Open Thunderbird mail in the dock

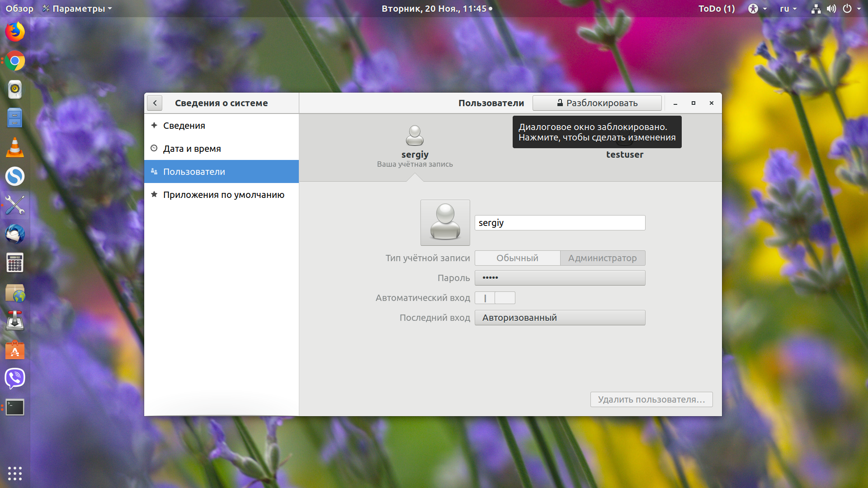point(15,234)
